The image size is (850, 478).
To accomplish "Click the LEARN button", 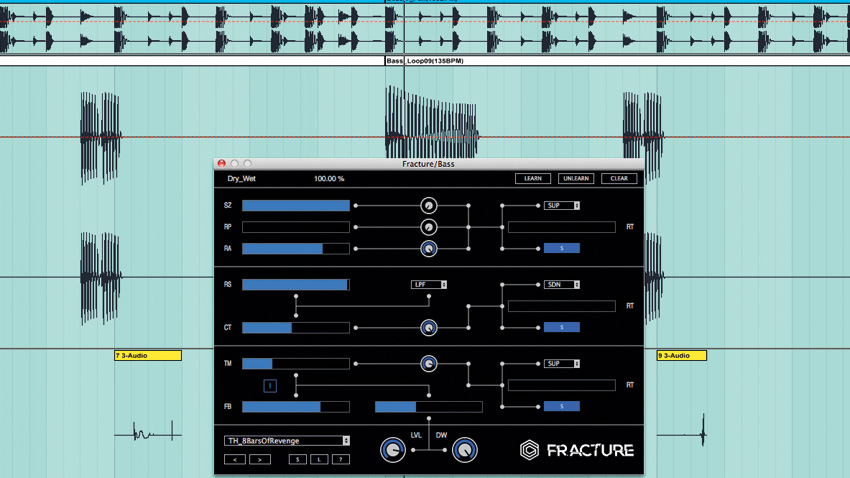I will [x=533, y=178].
